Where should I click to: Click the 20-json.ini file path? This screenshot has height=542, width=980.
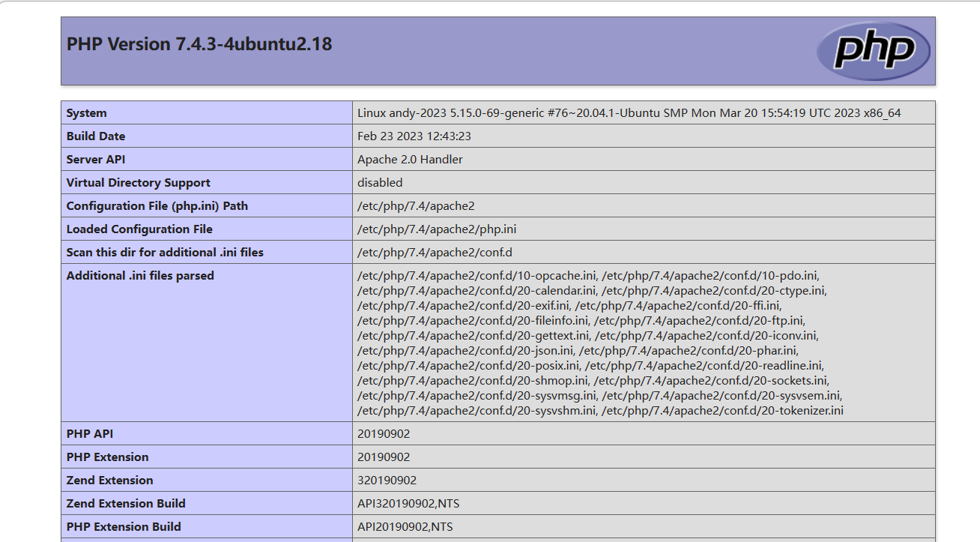[x=465, y=351]
